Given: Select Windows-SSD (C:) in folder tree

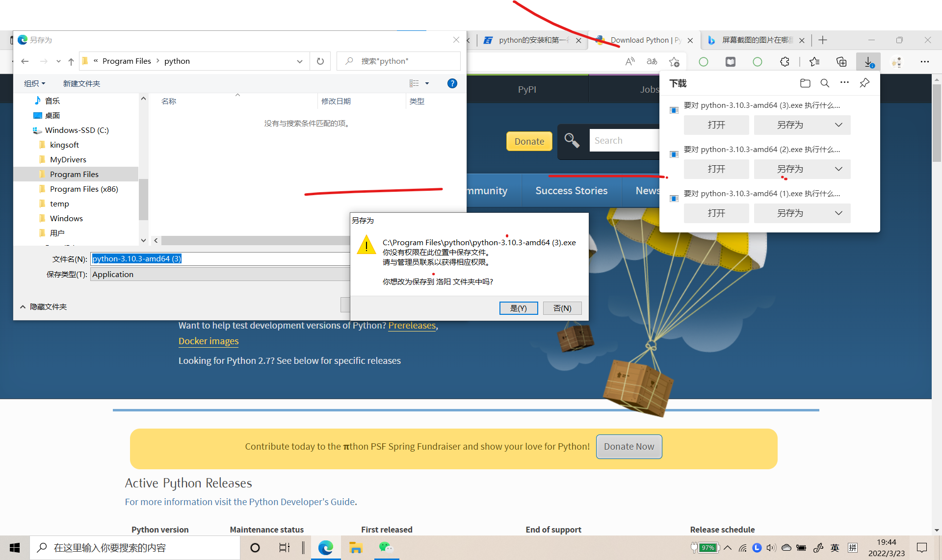Looking at the screenshot, I should (x=77, y=130).
